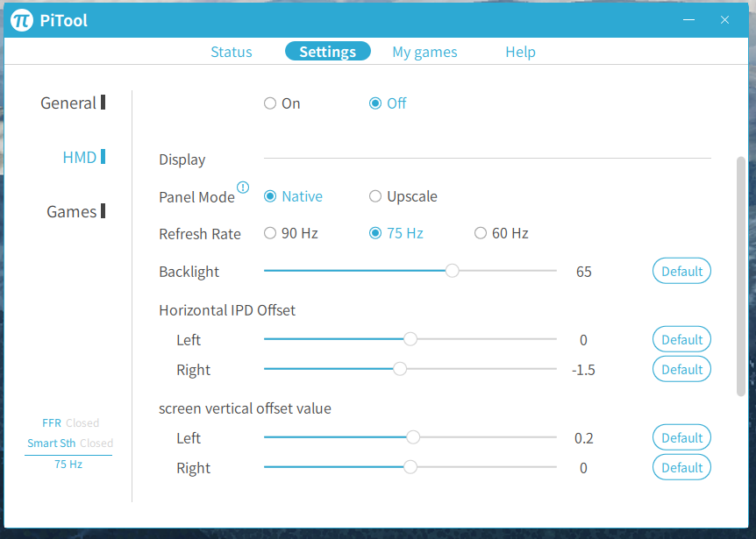This screenshot has width=756, height=539.
Task: Click the Smart Sth Closed status text
Action: pyautogui.click(x=70, y=443)
